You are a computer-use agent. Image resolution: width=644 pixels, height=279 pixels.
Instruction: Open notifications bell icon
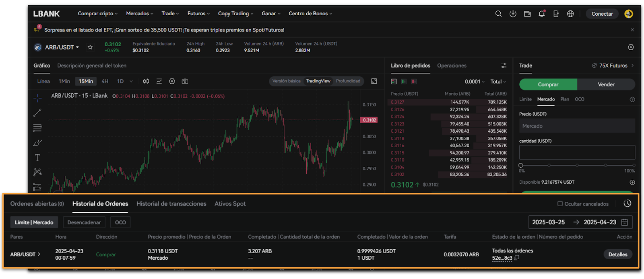[x=542, y=14]
